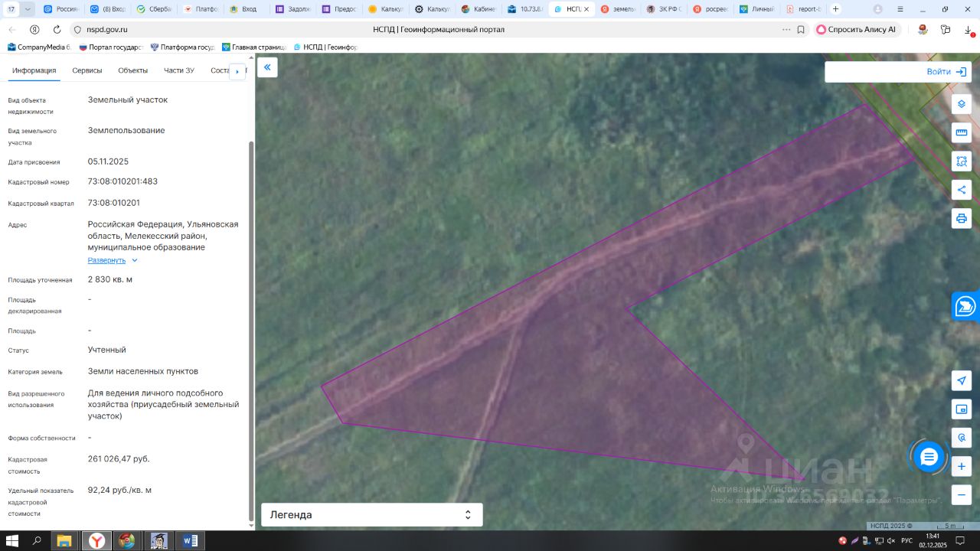The image size is (980, 551).
Task: Click the value 92,24 руб./кв. м
Action: click(x=119, y=490)
